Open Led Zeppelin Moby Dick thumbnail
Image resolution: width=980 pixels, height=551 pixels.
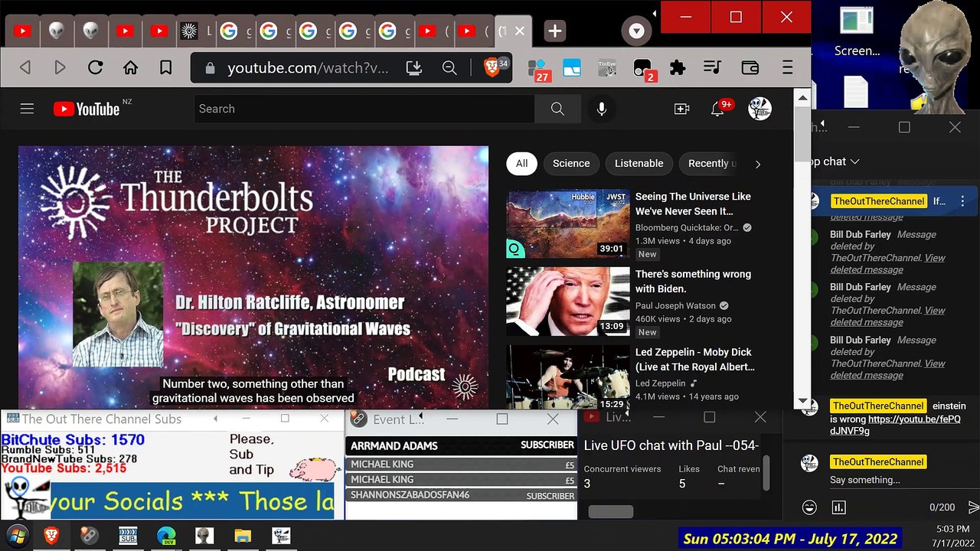(x=567, y=377)
